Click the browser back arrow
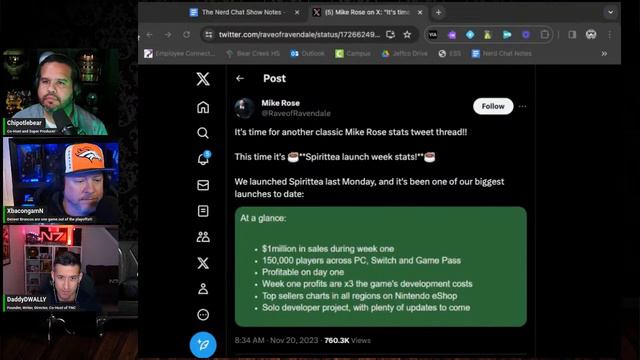The image size is (640, 360). (149, 35)
